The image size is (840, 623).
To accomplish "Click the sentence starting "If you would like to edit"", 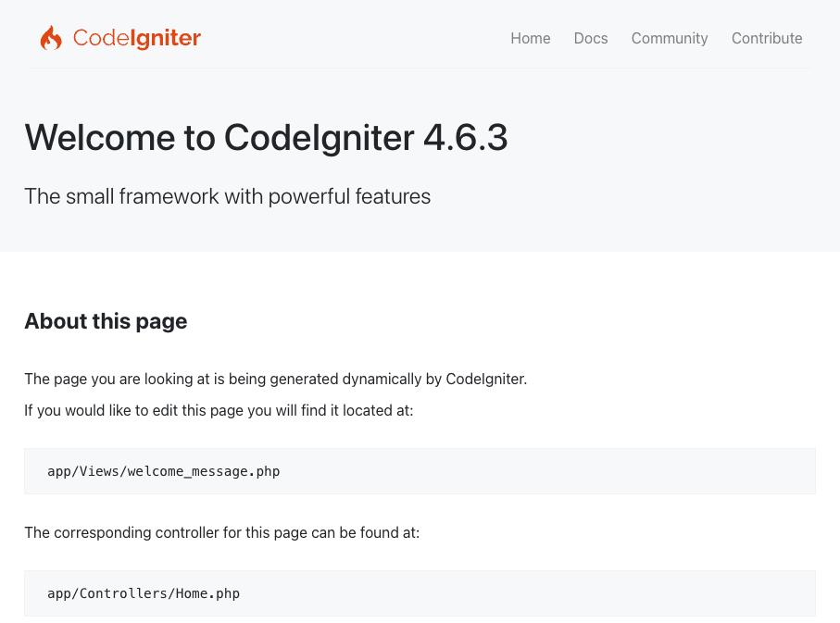I will 219,410.
